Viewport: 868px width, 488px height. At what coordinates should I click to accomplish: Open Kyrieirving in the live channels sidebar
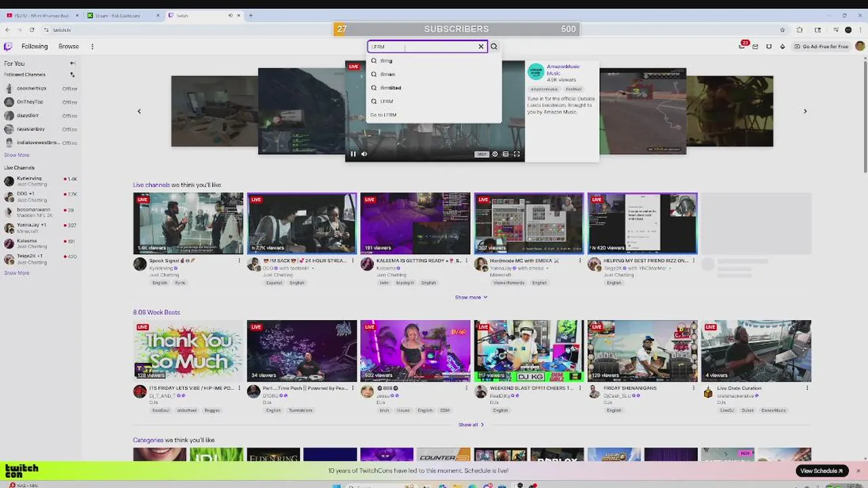pos(41,181)
